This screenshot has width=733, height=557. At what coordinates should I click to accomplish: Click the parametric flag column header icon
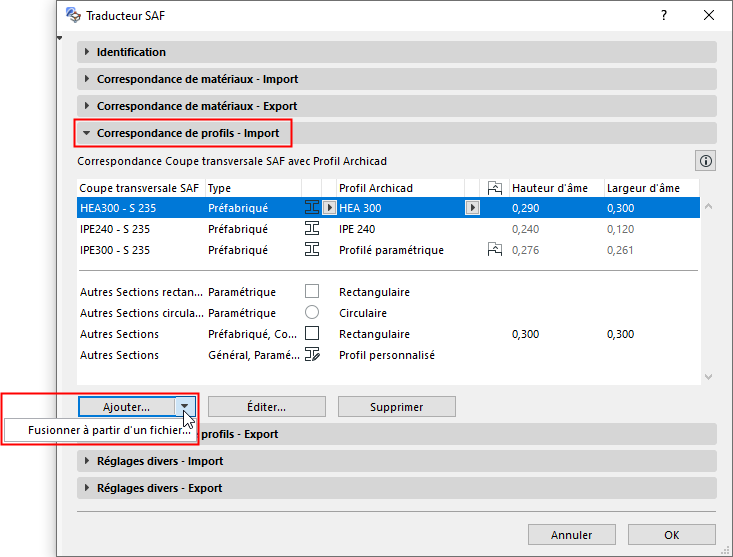coord(495,188)
